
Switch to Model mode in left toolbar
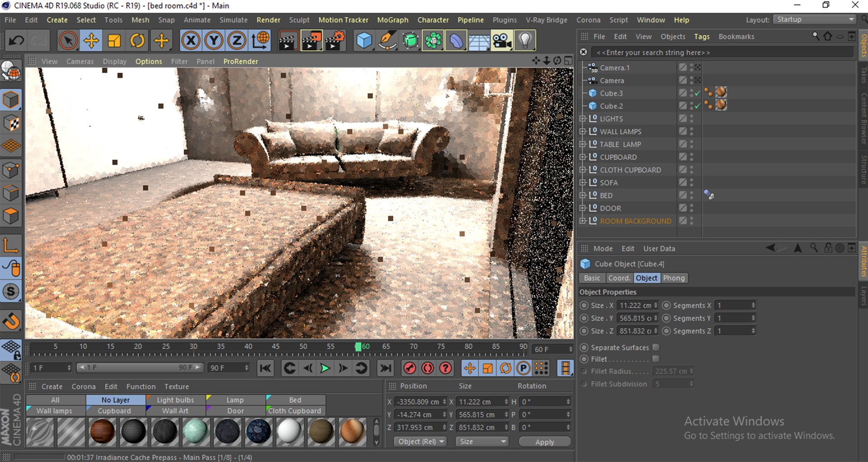[11, 100]
